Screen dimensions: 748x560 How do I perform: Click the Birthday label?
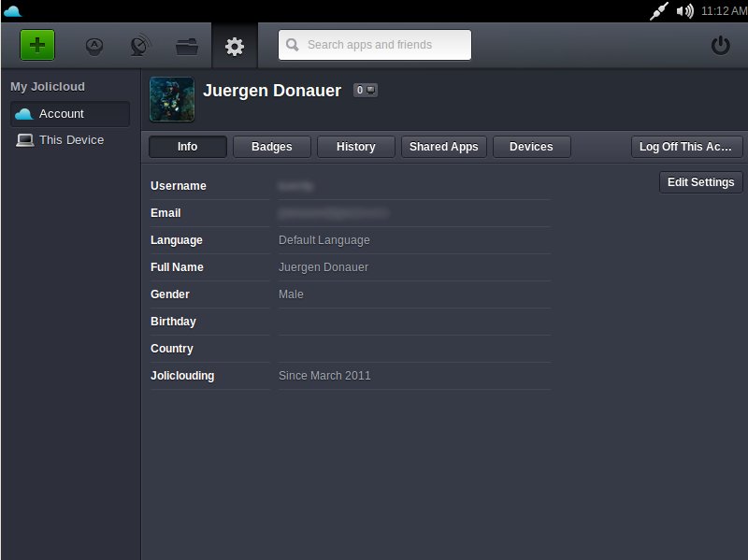(x=173, y=322)
